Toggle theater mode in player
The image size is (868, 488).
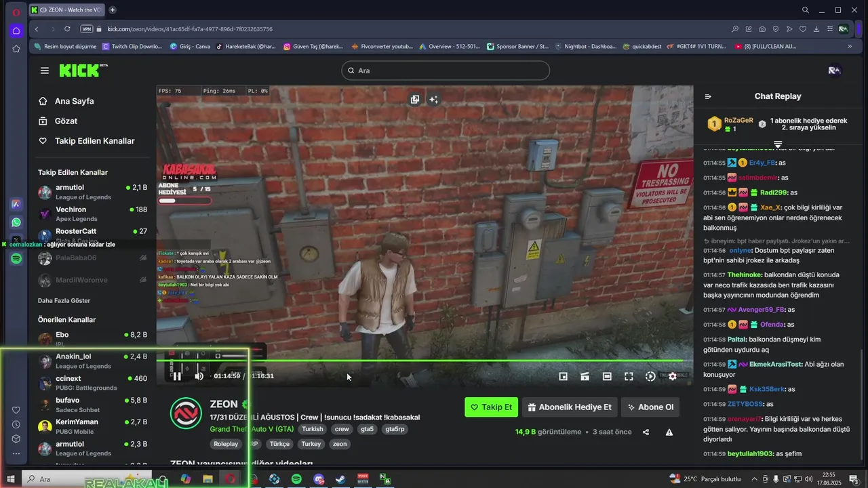[x=607, y=376]
